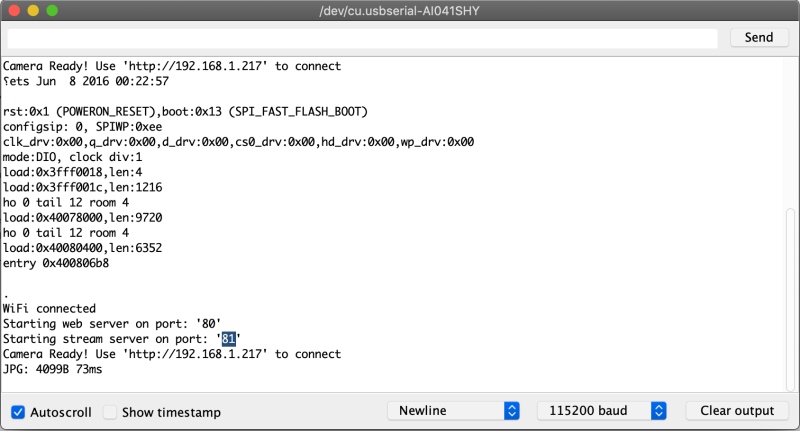Click the highlighted '81' port number

click(229, 339)
